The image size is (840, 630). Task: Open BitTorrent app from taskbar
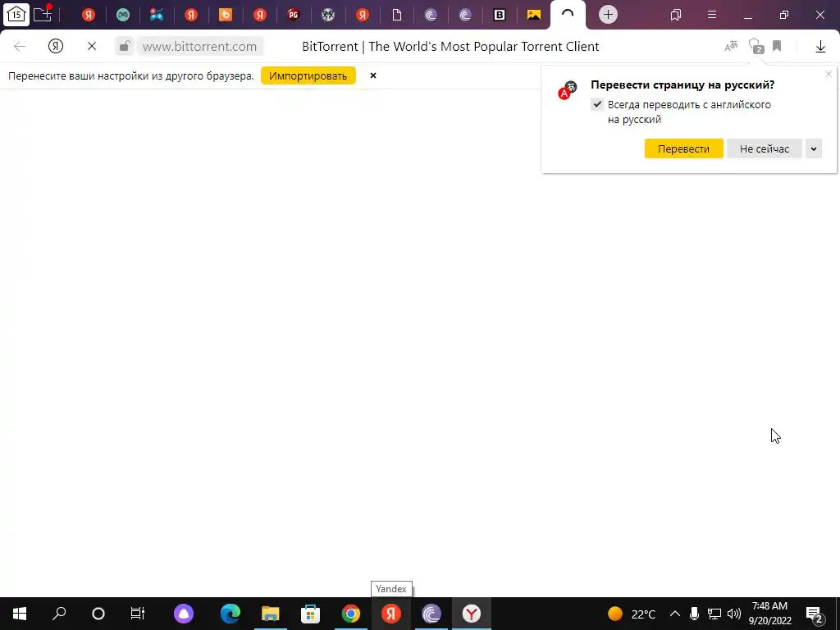pyautogui.click(x=431, y=614)
